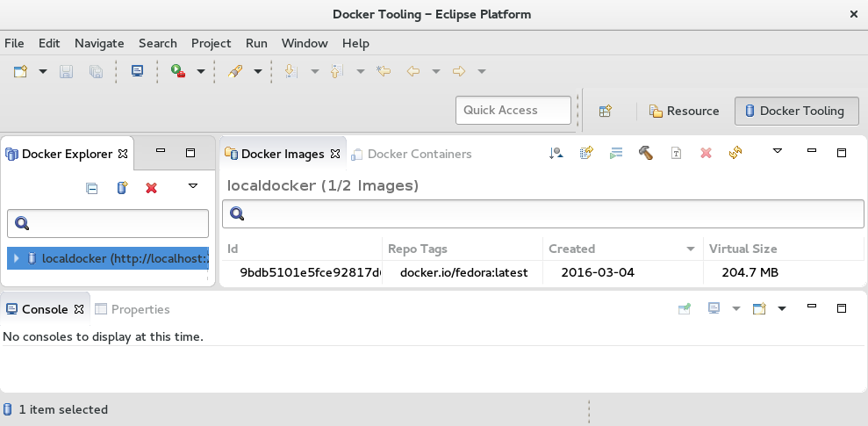Image resolution: width=868 pixels, height=426 pixels.
Task: Expand the localdocker connection tree node
Action: pos(17,258)
